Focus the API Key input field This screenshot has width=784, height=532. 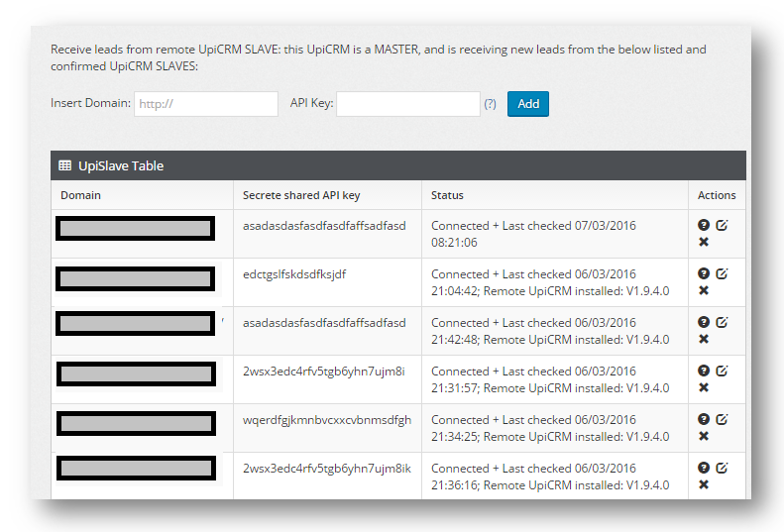[x=408, y=103]
